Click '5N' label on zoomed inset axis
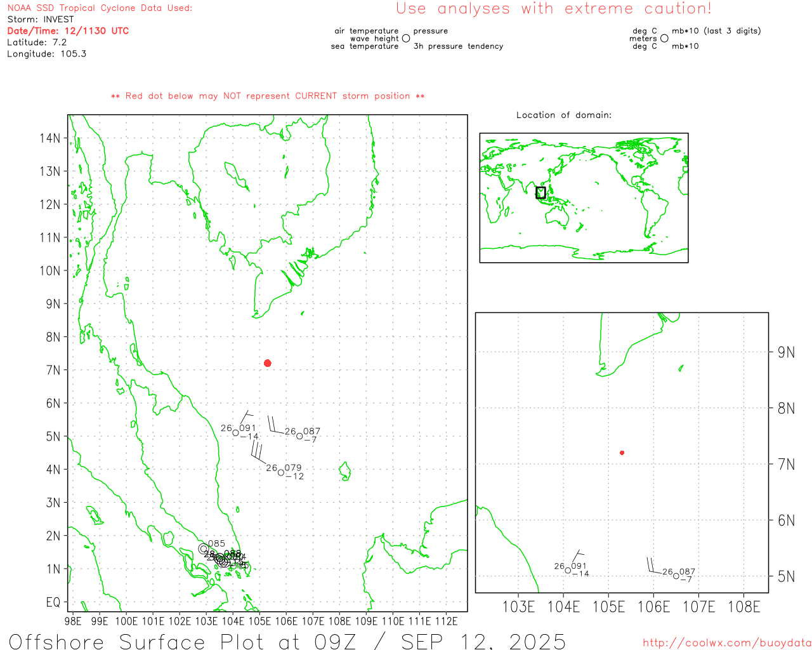 point(786,576)
